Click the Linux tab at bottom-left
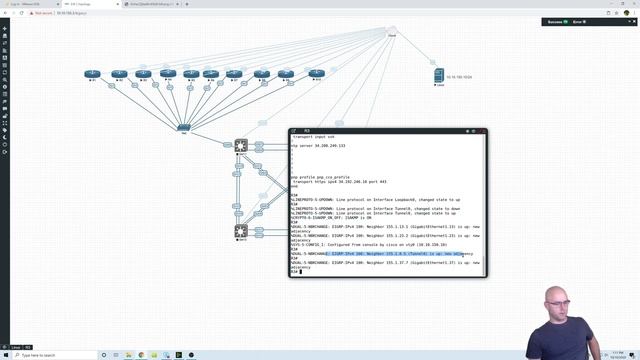640x360 pixels. click(16, 347)
